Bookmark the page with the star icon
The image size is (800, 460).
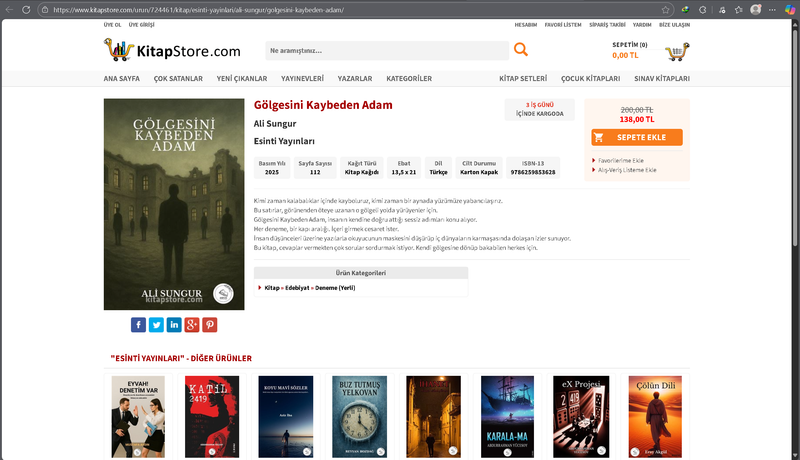point(665,10)
